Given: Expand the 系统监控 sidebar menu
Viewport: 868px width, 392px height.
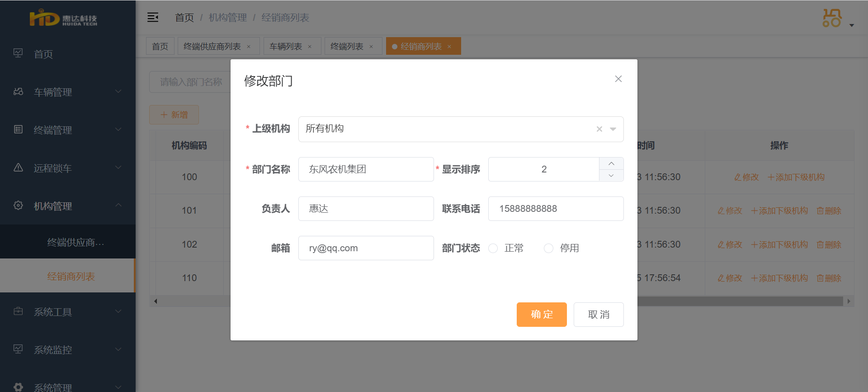Looking at the screenshot, I should (68, 350).
